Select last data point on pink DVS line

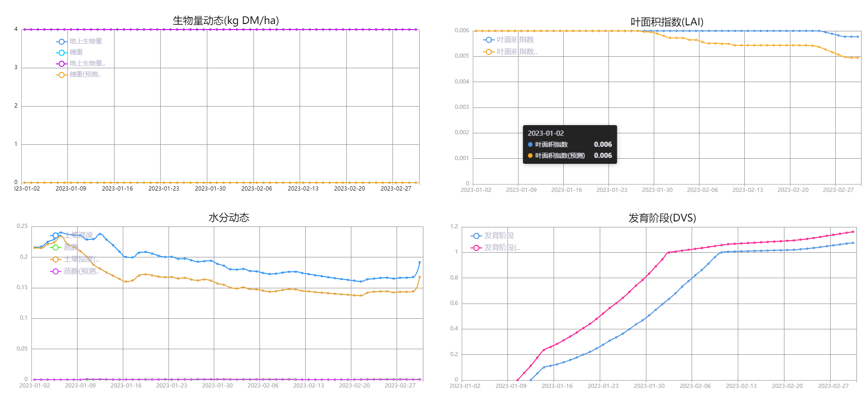coord(853,232)
